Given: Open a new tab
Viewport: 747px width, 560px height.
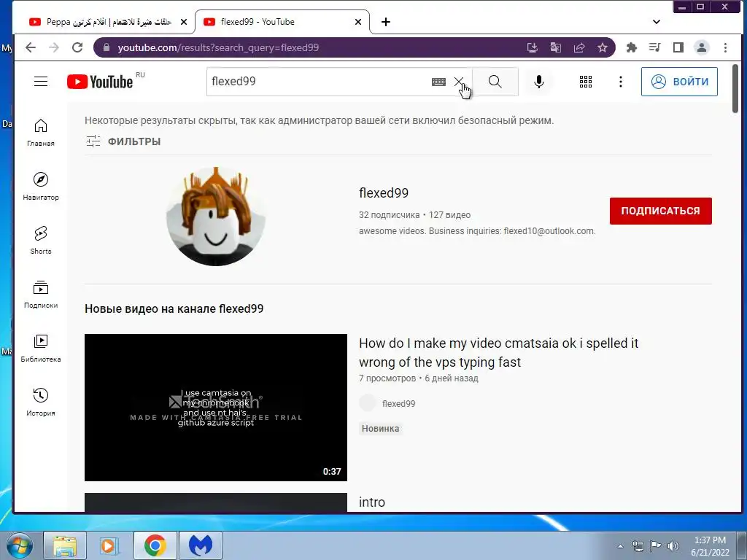Looking at the screenshot, I should click(386, 22).
